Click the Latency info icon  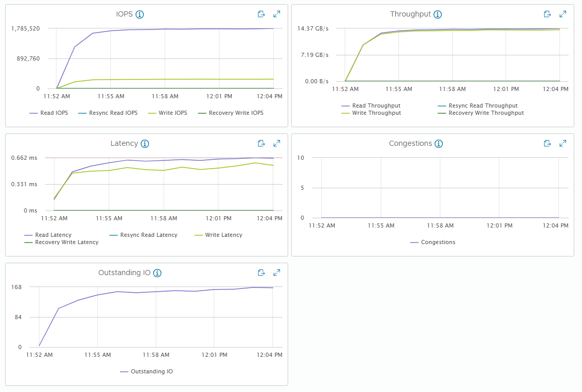pyautogui.click(x=145, y=144)
